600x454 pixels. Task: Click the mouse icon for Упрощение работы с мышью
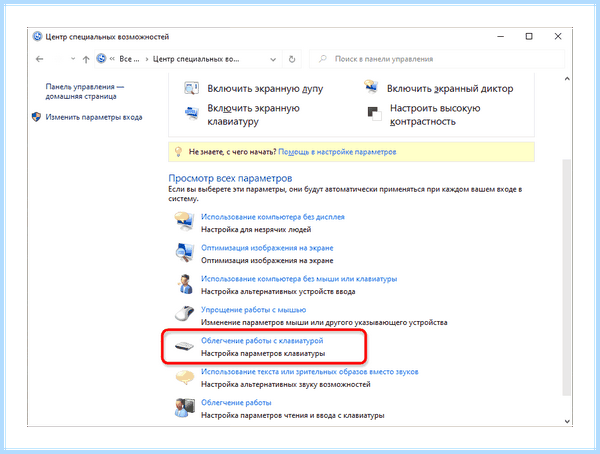(x=184, y=314)
